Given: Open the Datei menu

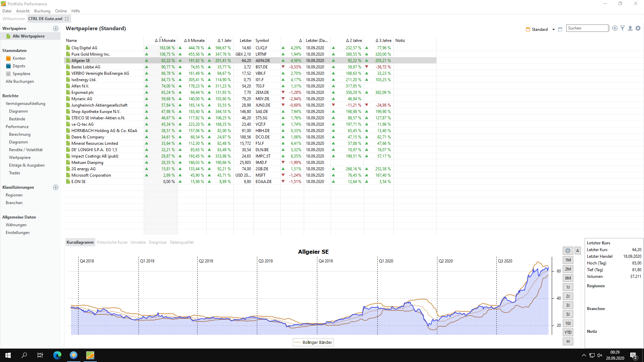Looking at the screenshot, I should [x=7, y=11].
